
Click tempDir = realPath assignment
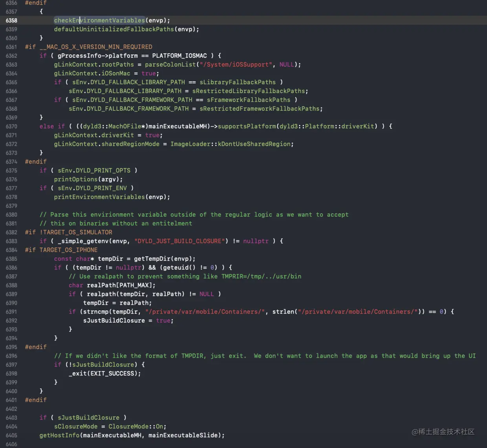[x=117, y=303]
